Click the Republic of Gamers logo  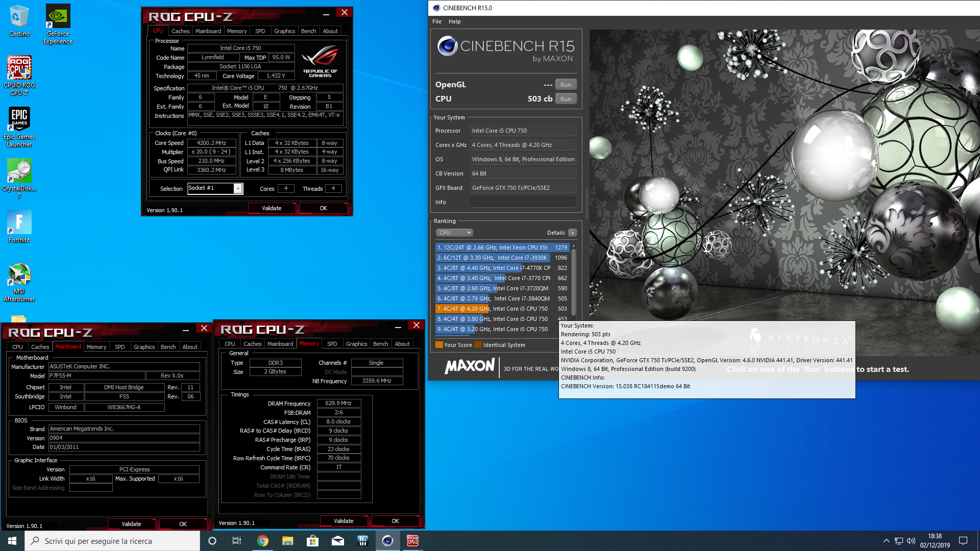point(320,61)
